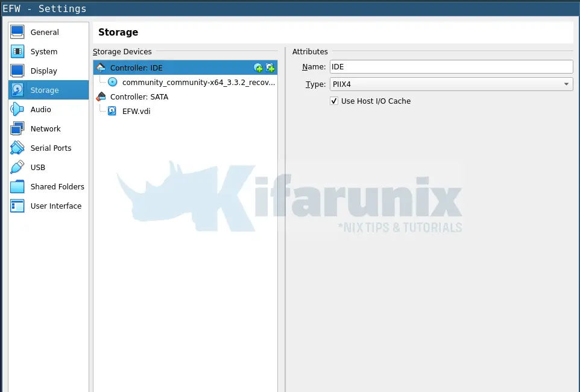Click the IDE controller icon
580x392 pixels.
tap(101, 68)
